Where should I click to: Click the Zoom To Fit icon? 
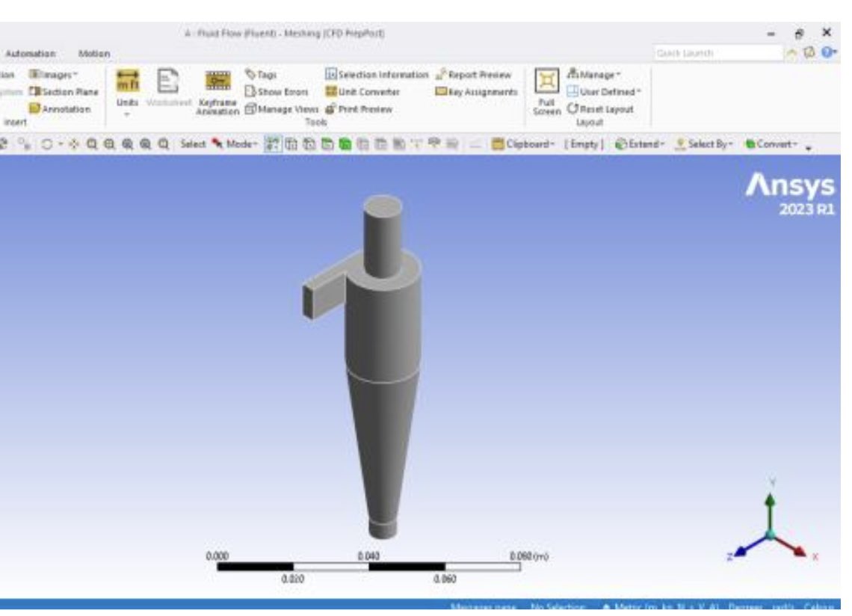[x=128, y=144]
